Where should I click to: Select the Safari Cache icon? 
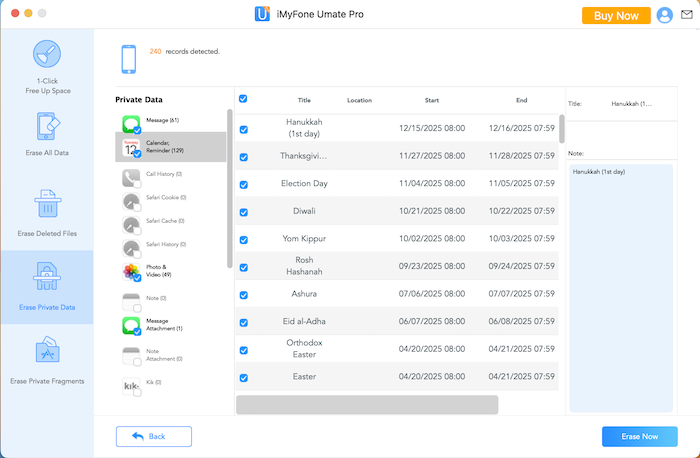[131, 225]
